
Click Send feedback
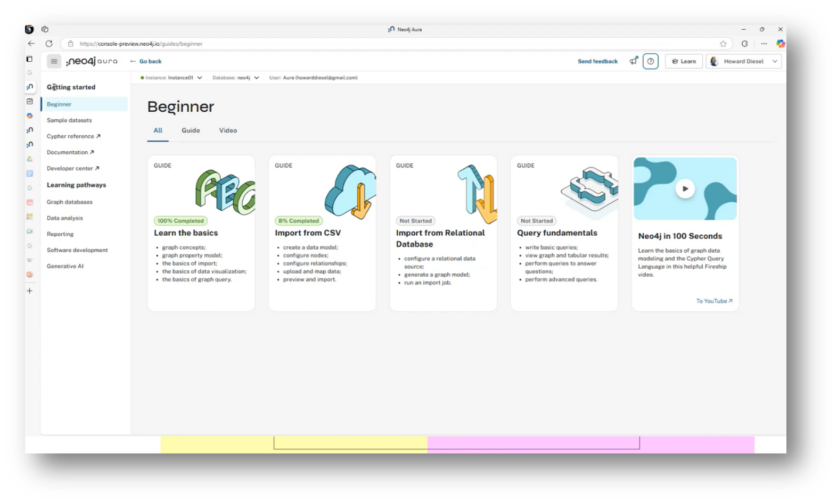597,61
